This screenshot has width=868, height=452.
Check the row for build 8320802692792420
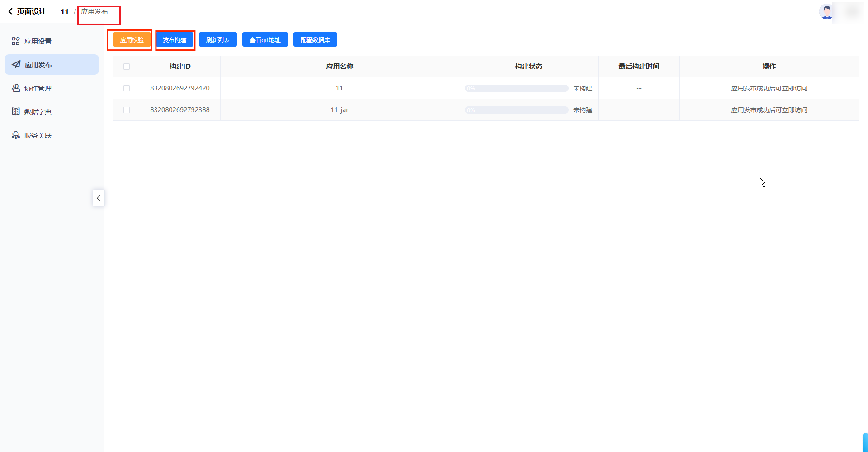[127, 88]
